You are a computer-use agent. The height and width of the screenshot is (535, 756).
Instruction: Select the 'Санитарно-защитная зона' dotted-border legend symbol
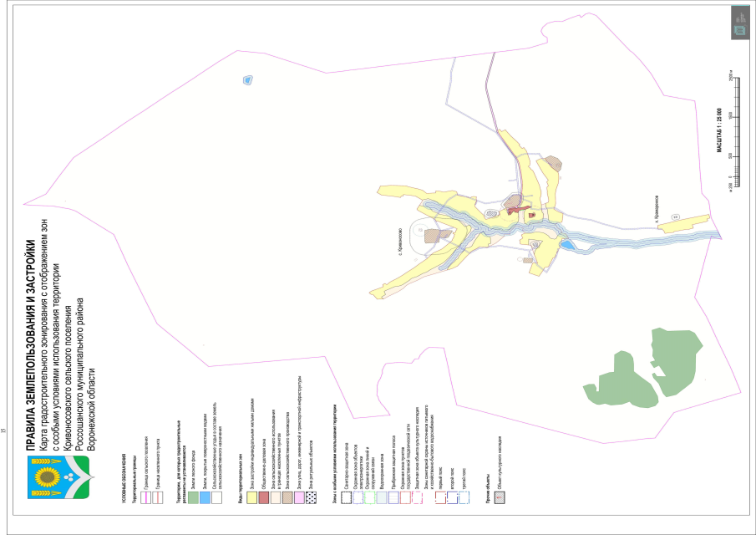346,497
